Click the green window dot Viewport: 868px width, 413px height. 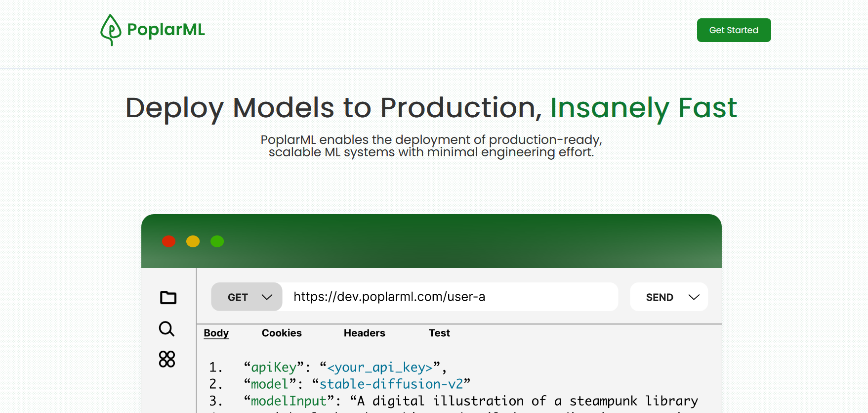217,241
